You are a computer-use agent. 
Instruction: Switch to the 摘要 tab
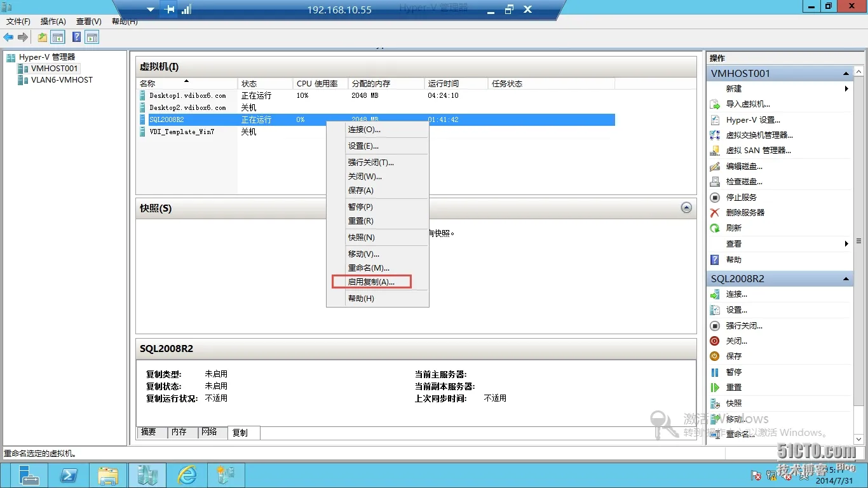(x=152, y=432)
